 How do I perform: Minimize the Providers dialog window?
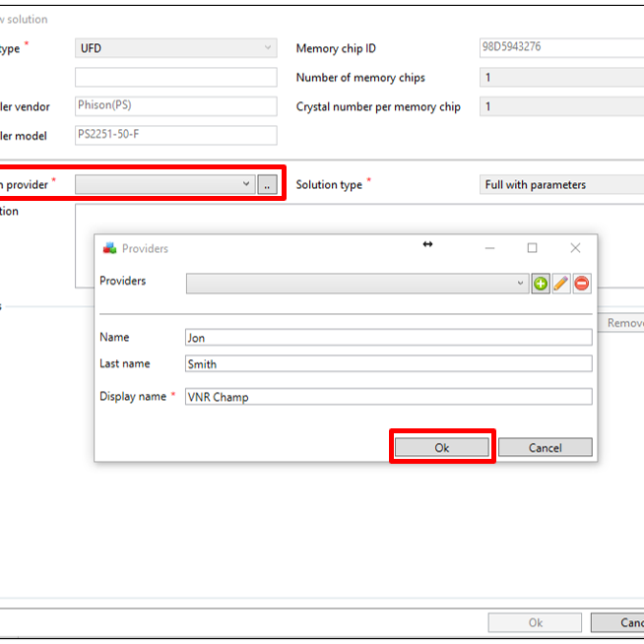489,248
